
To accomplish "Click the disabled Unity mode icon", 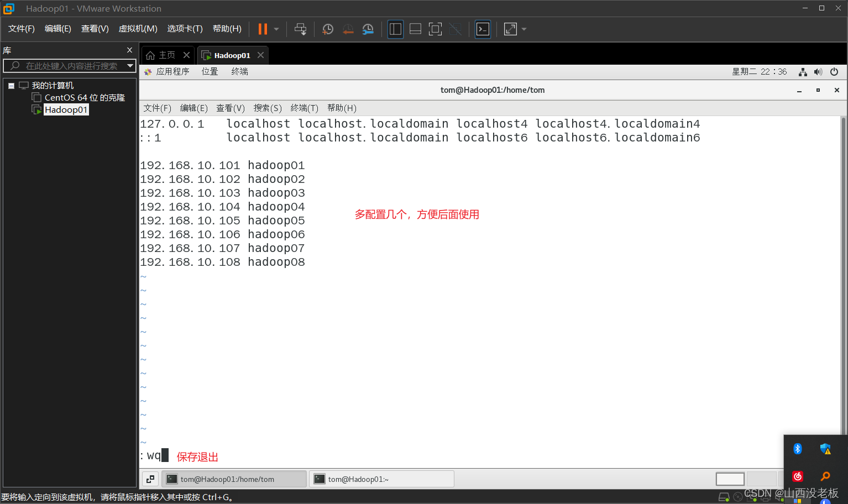I will coord(455,29).
